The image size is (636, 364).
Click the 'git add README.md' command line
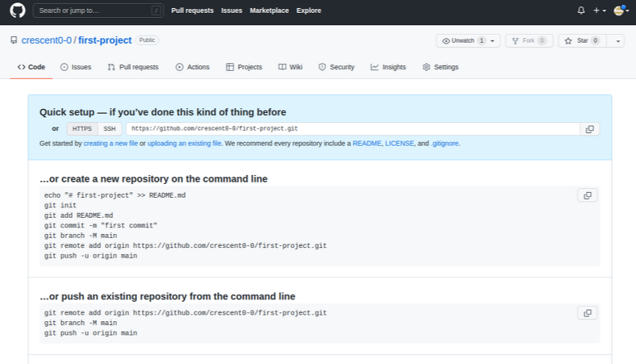pyautogui.click(x=78, y=215)
